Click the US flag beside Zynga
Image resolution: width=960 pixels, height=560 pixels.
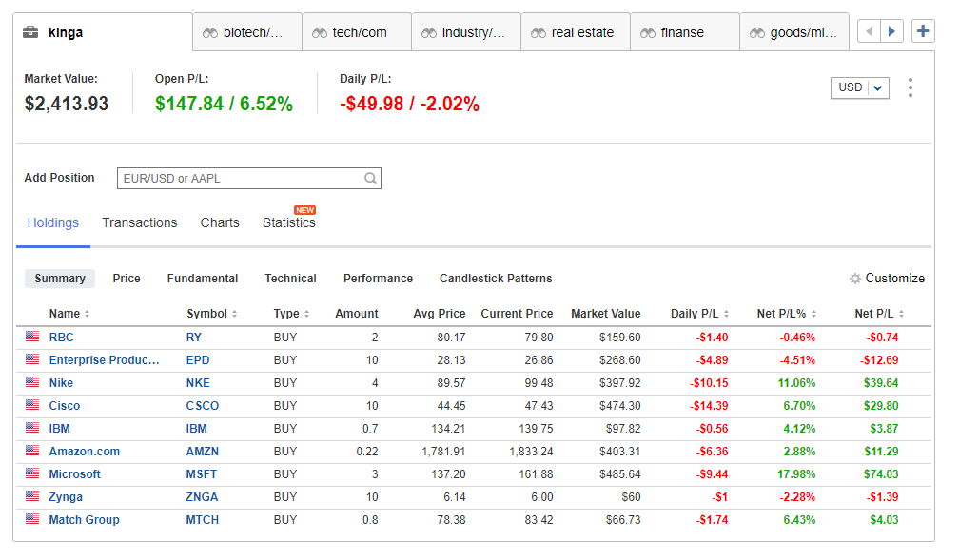tap(32, 495)
